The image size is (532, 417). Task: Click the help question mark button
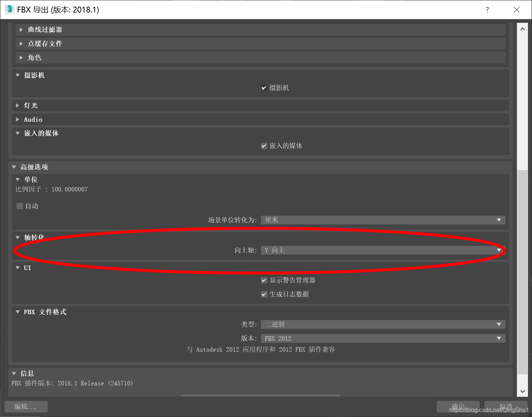(487, 10)
